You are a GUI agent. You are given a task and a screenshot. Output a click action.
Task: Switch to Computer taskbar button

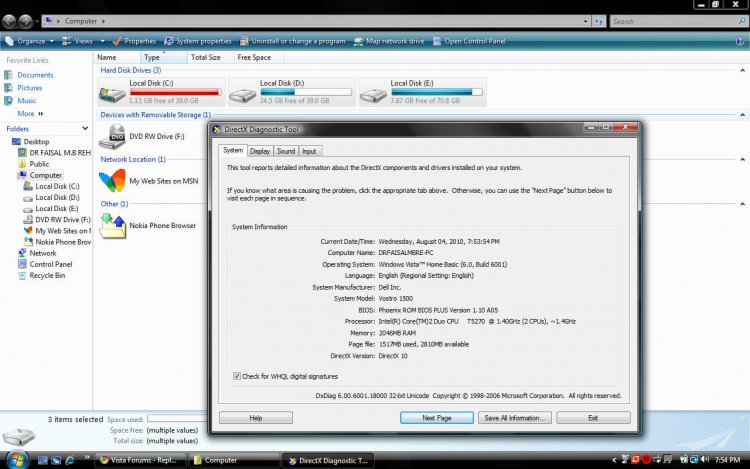click(232, 460)
